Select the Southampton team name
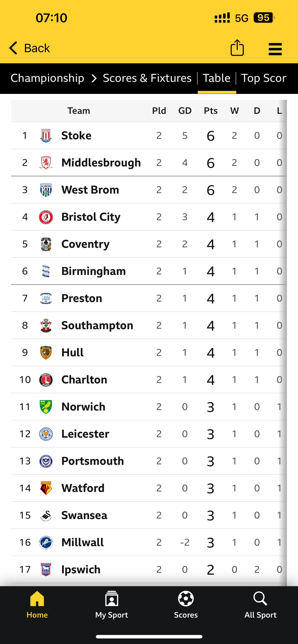This screenshot has height=644, width=298. click(97, 325)
